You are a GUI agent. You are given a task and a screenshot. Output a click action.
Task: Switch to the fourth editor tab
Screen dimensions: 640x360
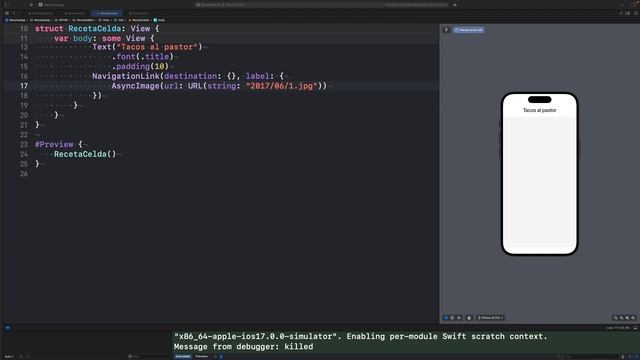[138, 13]
